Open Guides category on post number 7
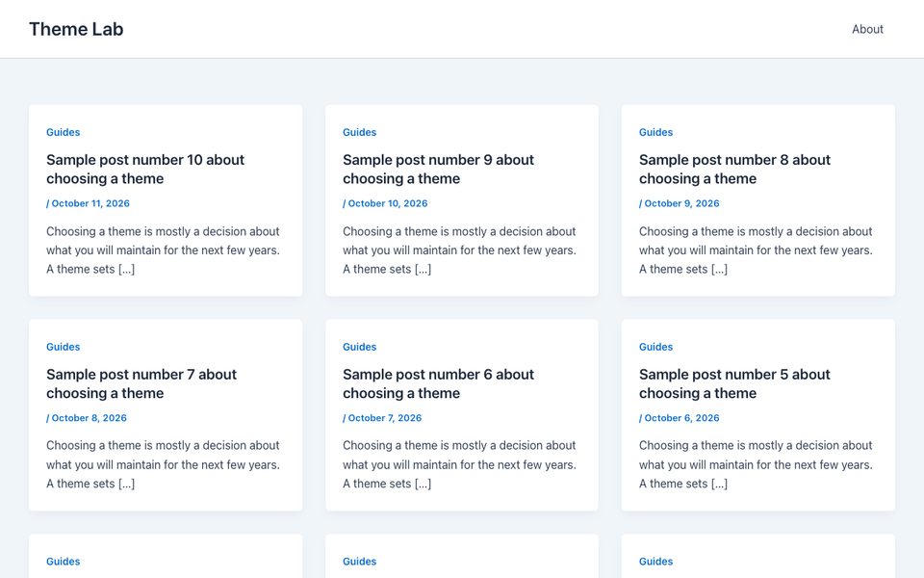This screenshot has width=924, height=578. point(64,347)
